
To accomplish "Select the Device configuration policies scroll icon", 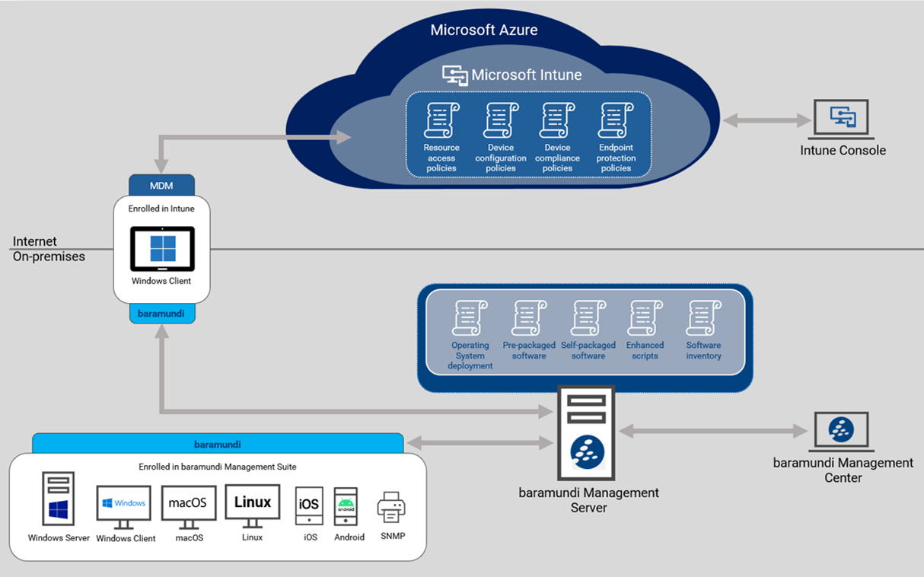I will pyautogui.click(x=500, y=120).
